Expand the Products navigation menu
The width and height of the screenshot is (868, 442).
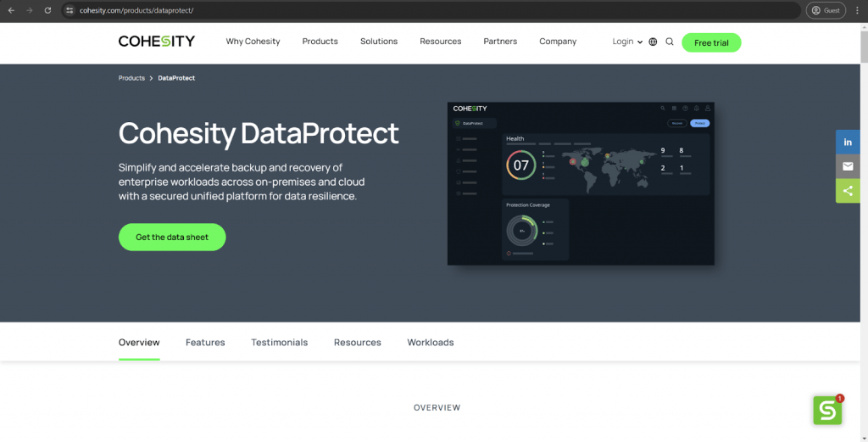pyautogui.click(x=320, y=42)
